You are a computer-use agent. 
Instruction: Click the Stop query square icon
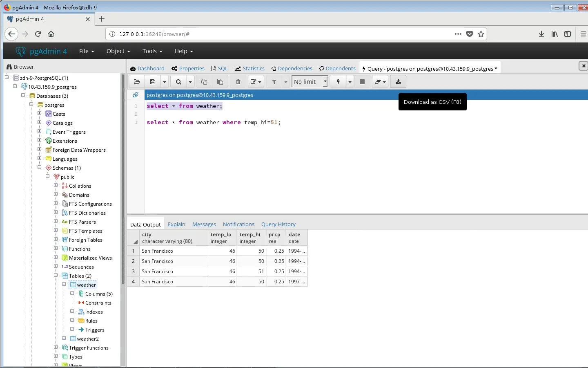362,82
